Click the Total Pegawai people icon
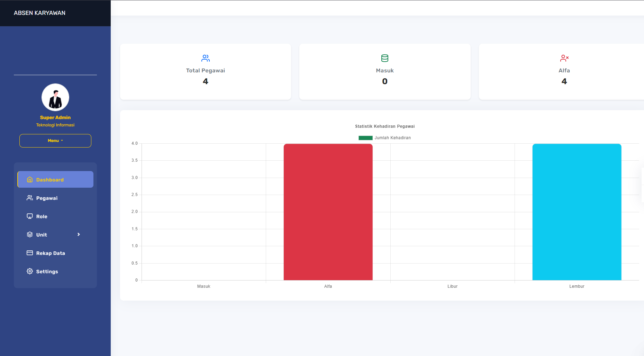 click(x=206, y=58)
